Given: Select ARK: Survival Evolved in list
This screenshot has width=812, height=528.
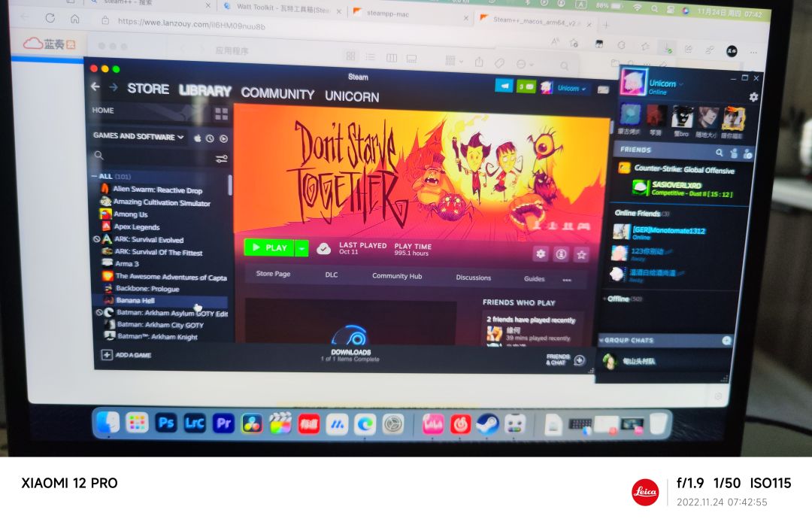Looking at the screenshot, I should [149, 240].
